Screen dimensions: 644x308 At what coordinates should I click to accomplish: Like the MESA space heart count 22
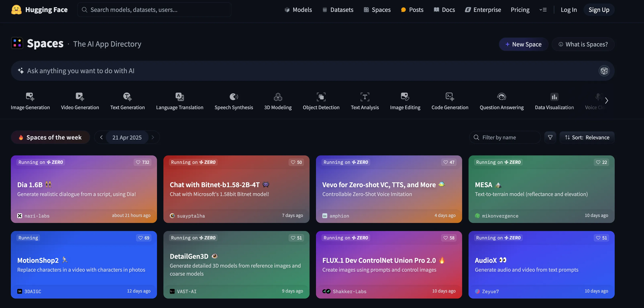coord(601,162)
